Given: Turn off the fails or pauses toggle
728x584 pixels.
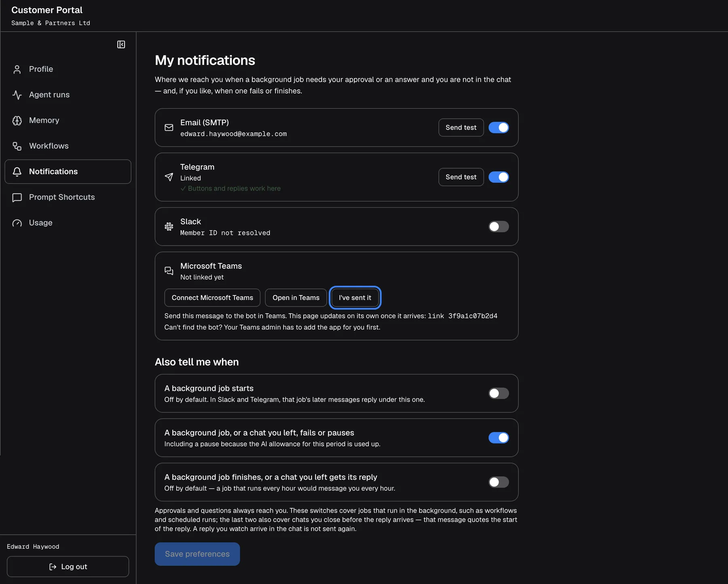Looking at the screenshot, I should 499,437.
